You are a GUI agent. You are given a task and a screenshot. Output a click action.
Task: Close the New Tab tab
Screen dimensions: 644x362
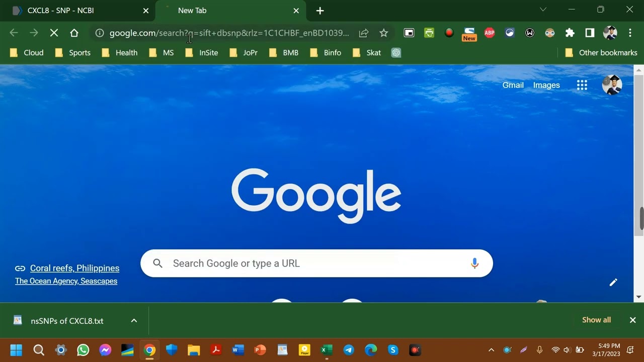[296, 11]
